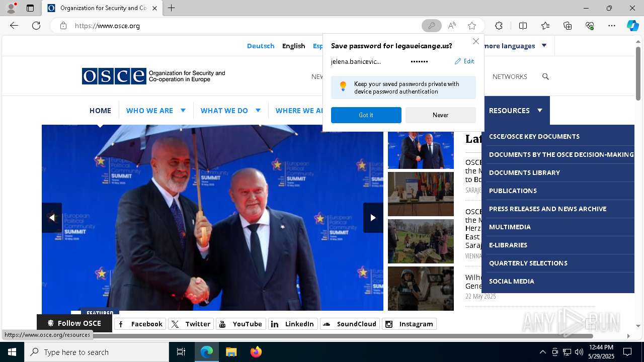Image resolution: width=644 pixels, height=362 pixels.
Task: Open Split screen icon
Action: (x=523, y=26)
